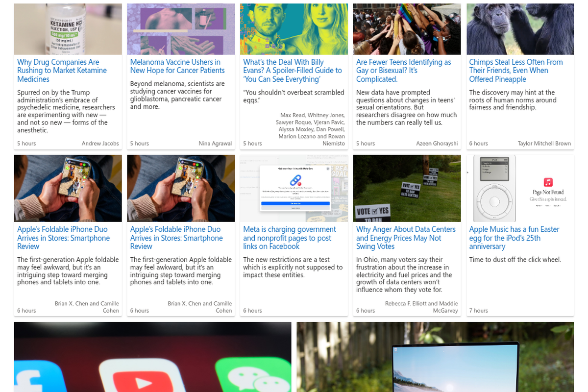
Task: Click the '7 hours' timestamp on Apple Music card
Action: pyautogui.click(x=479, y=311)
